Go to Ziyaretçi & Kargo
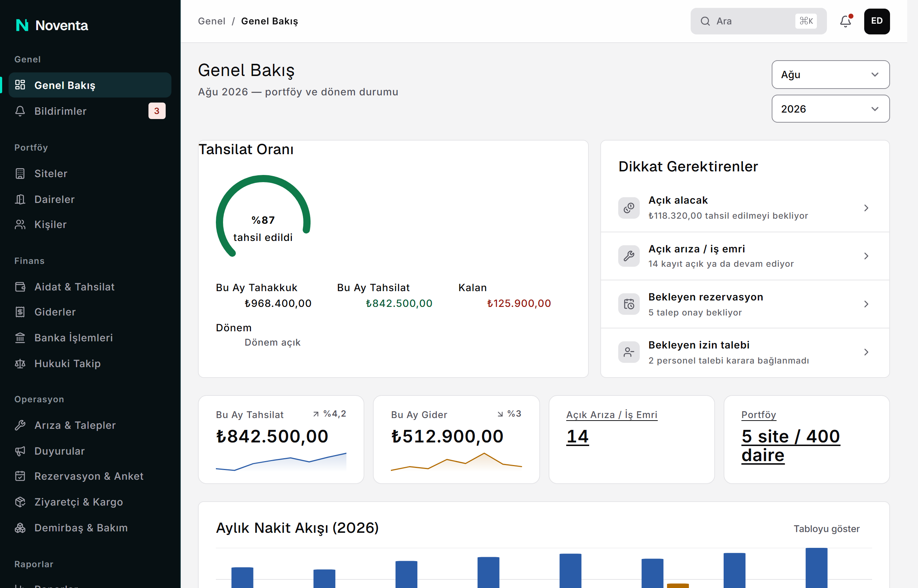918x588 pixels. [90, 502]
